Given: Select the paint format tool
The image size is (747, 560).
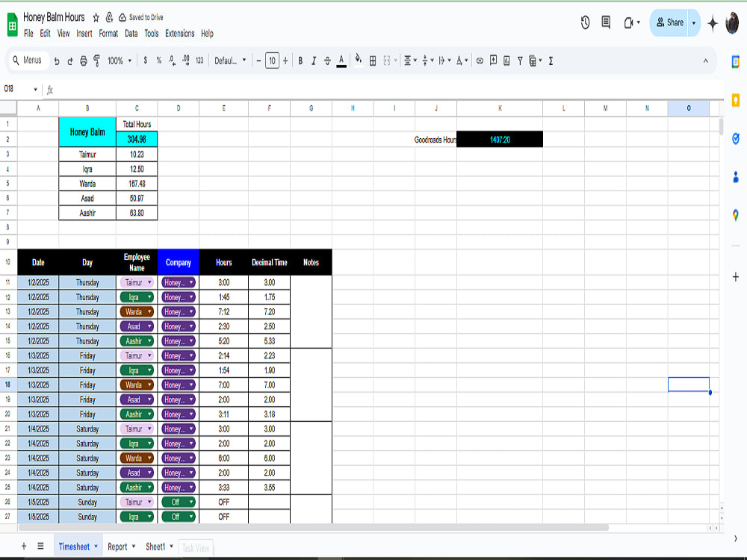Looking at the screenshot, I should [96, 61].
